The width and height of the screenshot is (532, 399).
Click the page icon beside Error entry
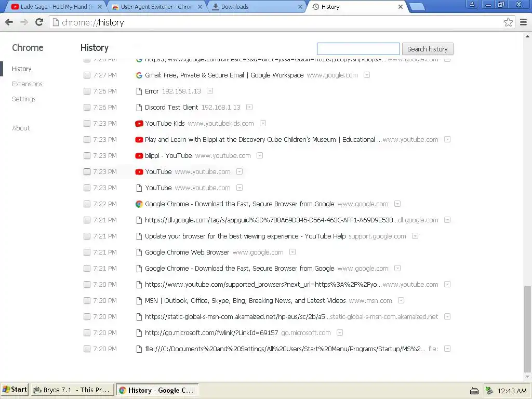click(139, 91)
